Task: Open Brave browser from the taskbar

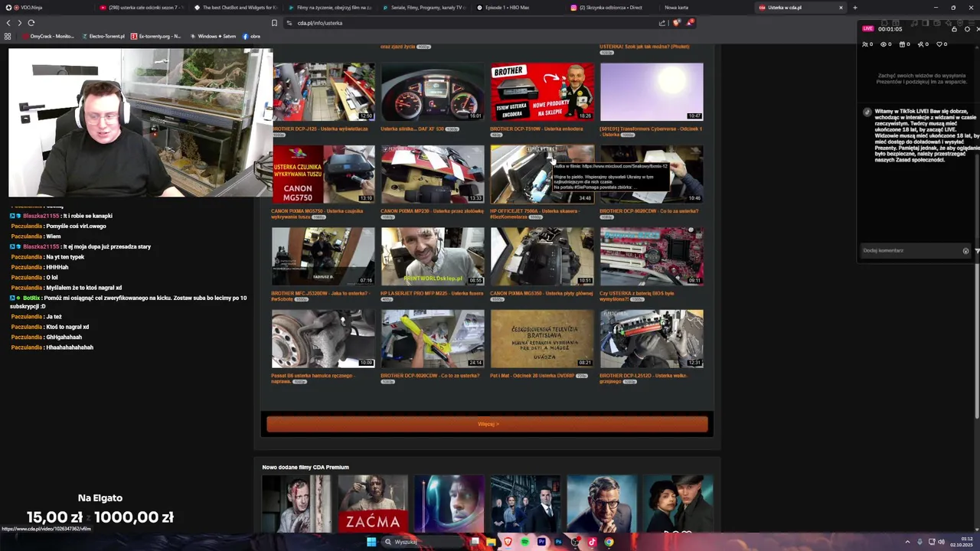Action: point(508,542)
